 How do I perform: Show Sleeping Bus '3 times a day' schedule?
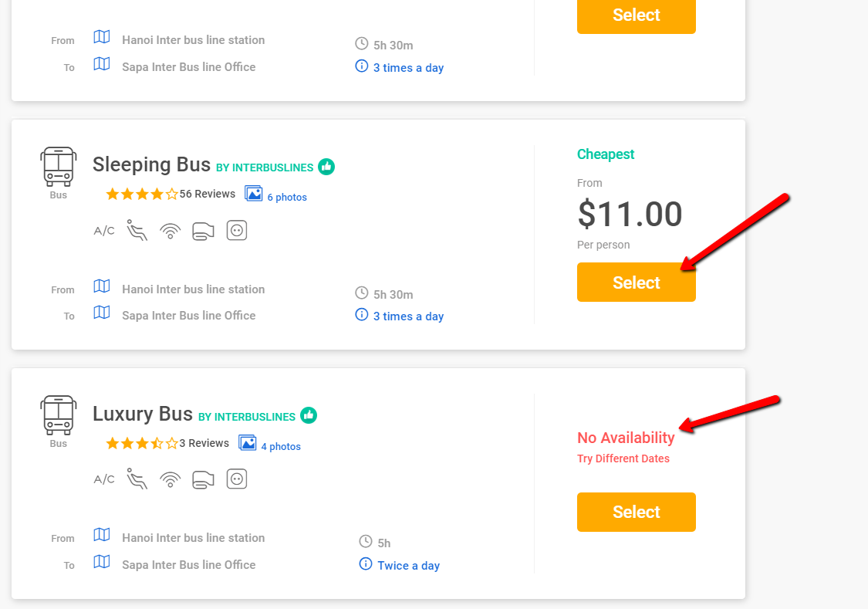[x=408, y=316]
